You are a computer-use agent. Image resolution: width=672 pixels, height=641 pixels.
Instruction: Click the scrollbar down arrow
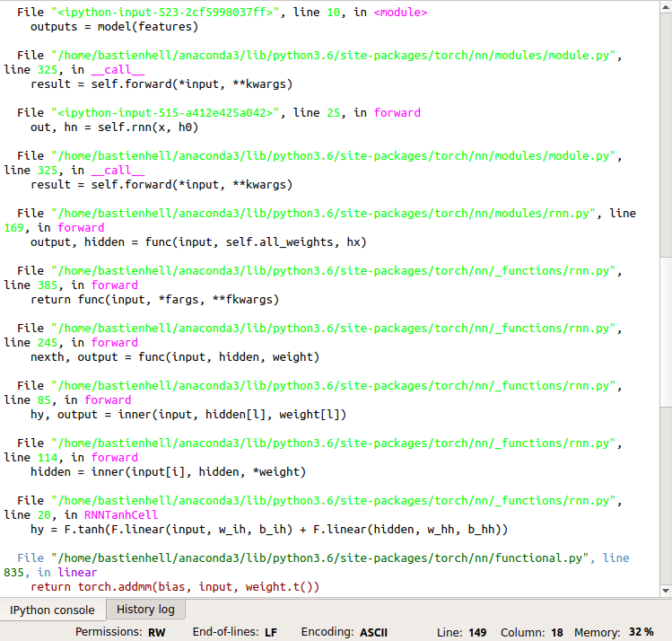coord(665,590)
